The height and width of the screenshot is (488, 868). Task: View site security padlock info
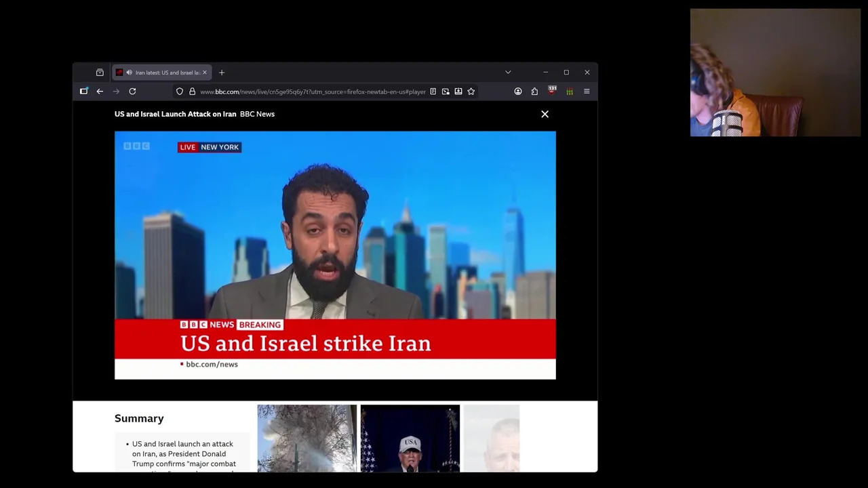coord(192,91)
